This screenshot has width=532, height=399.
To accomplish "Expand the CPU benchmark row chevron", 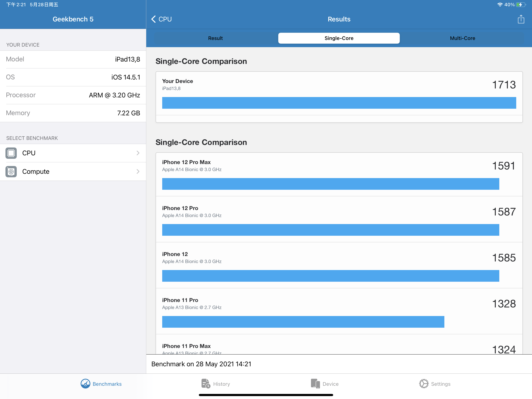I will 138,153.
